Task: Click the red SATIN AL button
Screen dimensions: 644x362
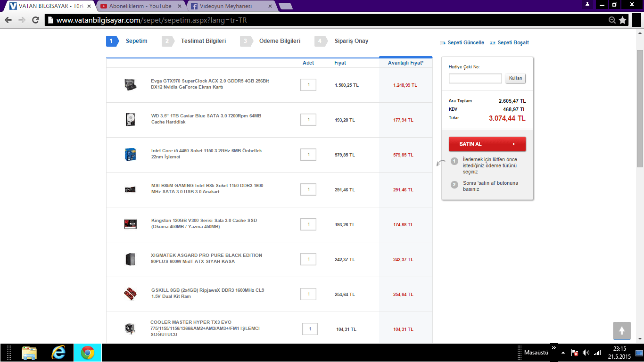Action: tap(487, 144)
